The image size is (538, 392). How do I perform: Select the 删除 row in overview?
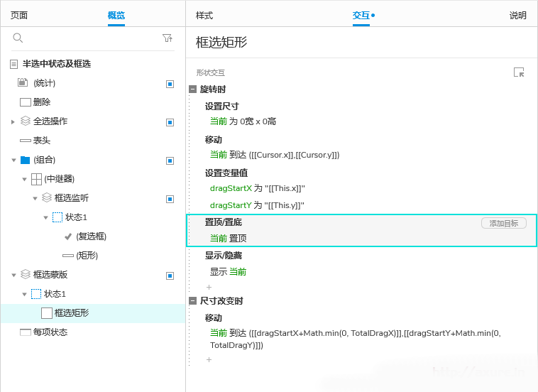pyautogui.click(x=93, y=102)
